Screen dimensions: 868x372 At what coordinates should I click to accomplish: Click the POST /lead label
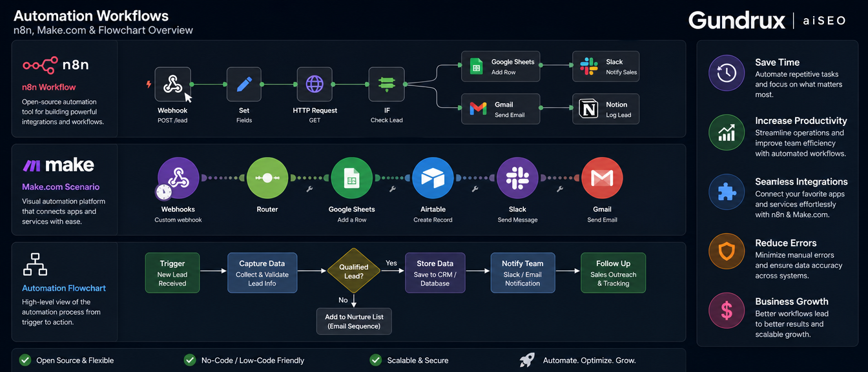(x=172, y=120)
